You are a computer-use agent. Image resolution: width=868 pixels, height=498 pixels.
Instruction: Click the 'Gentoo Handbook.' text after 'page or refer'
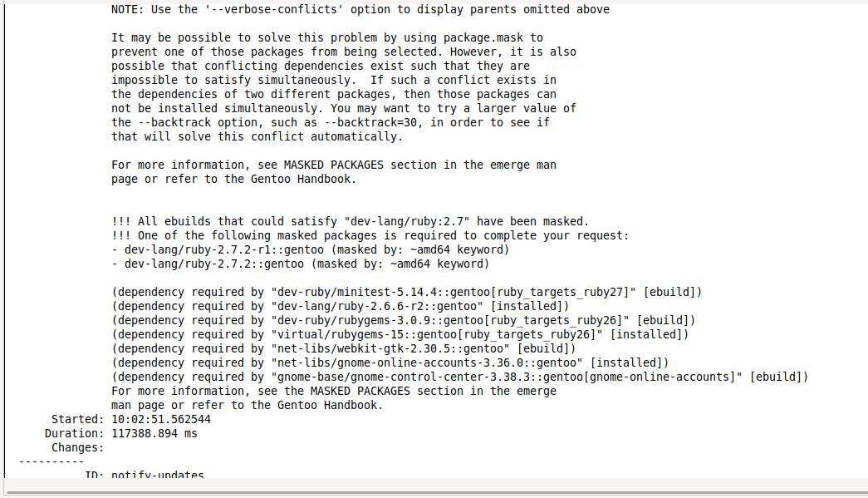pyautogui.click(x=303, y=179)
